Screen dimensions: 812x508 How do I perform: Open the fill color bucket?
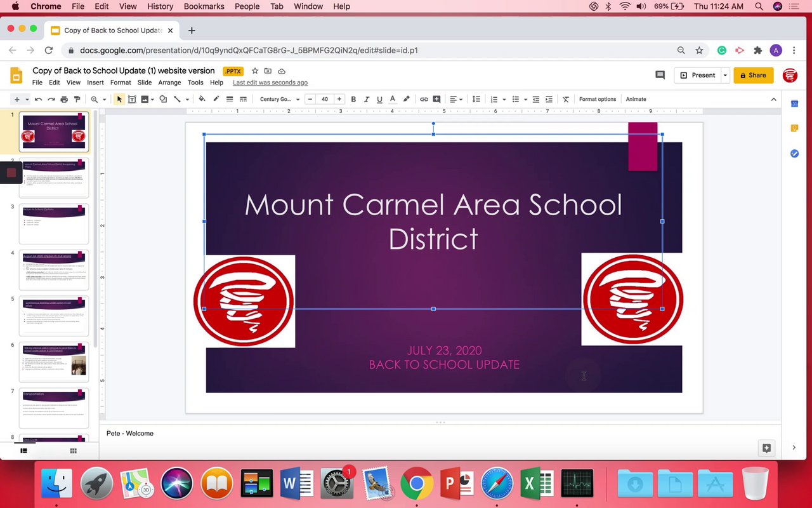202,99
